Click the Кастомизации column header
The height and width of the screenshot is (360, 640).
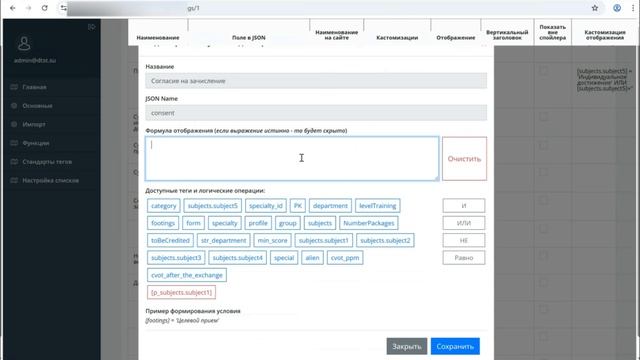397,38
